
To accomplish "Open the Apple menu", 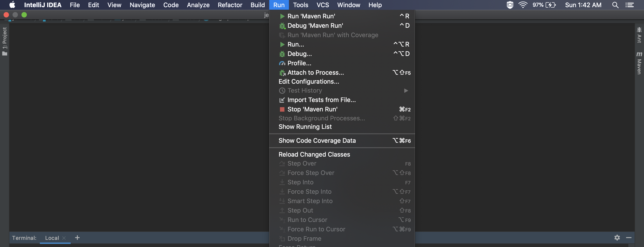I will point(12,5).
